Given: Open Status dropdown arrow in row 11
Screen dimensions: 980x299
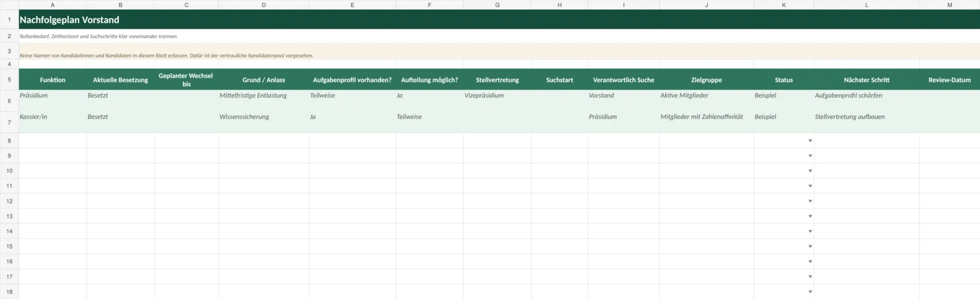Looking at the screenshot, I should tap(810, 186).
